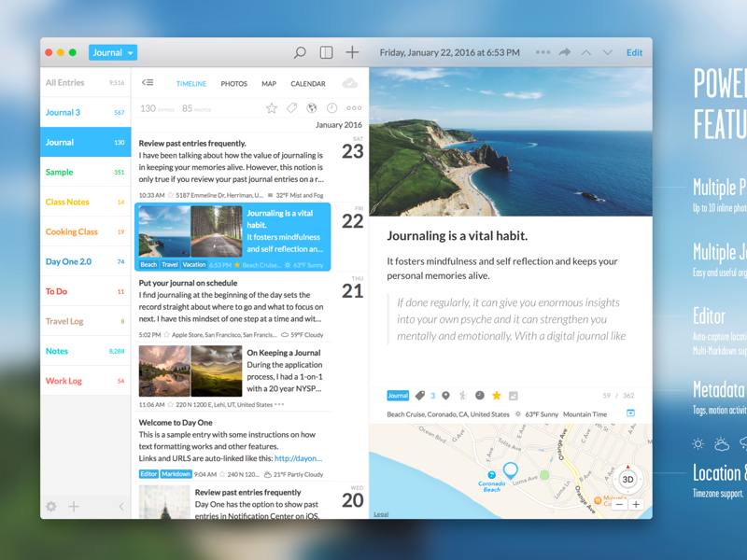Switch to the CALENDAR tab
The width and height of the screenshot is (747, 560).
tap(307, 83)
